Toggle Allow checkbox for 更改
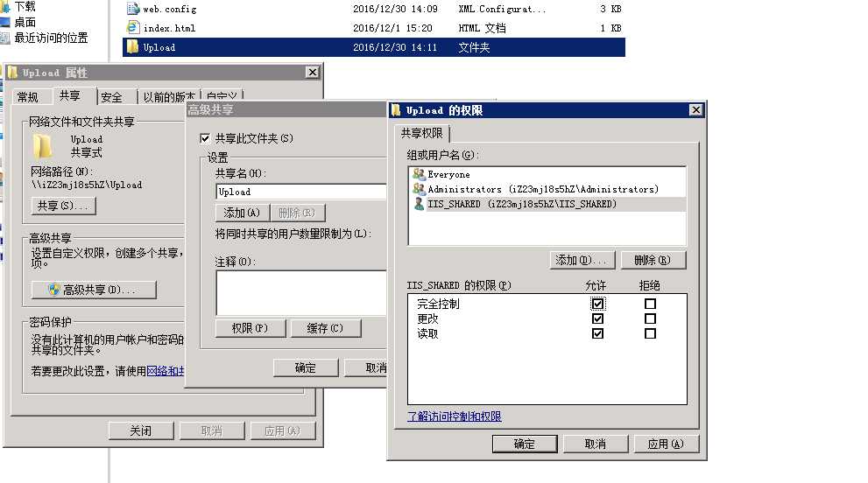This screenshot has width=868, height=483. pos(597,318)
